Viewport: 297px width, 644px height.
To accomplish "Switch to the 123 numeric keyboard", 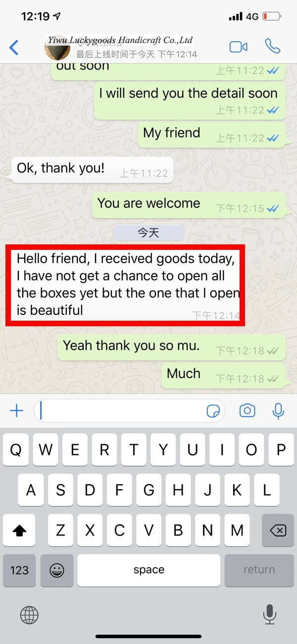I will click(19, 570).
